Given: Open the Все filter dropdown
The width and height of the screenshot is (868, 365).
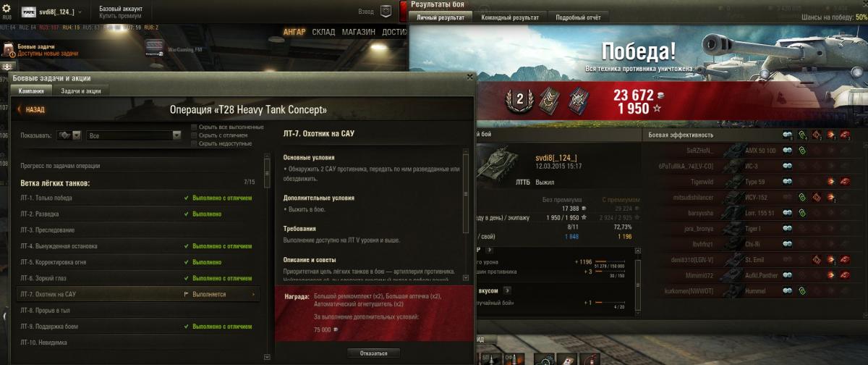Looking at the screenshot, I should point(134,135).
